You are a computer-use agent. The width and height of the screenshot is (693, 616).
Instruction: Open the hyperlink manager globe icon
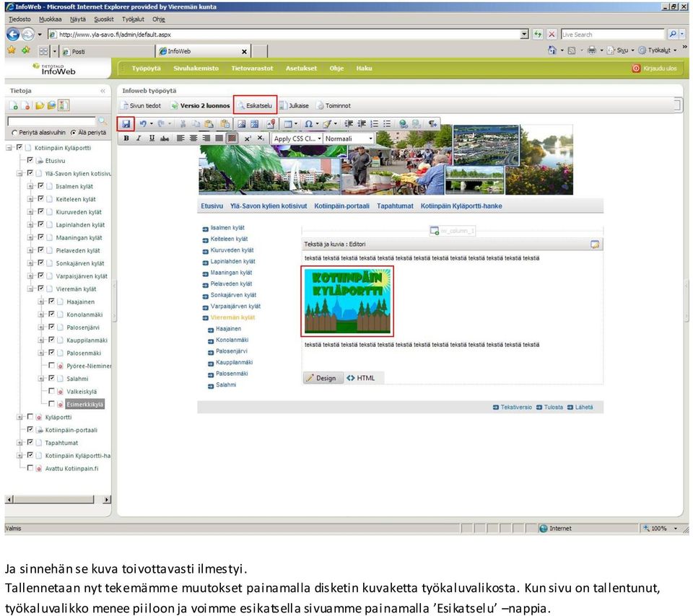click(403, 124)
